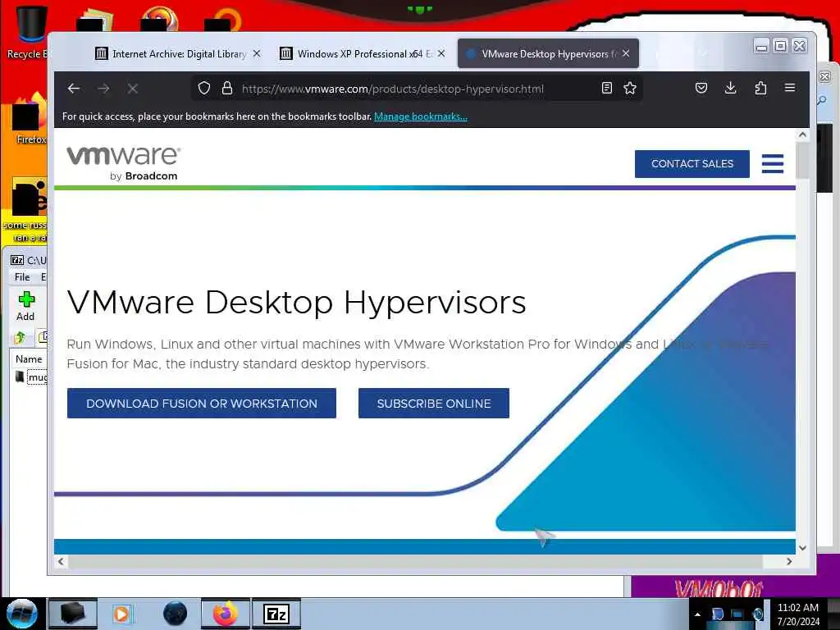Close the Internet Archive tab
The image size is (840, 630).
[257, 53]
